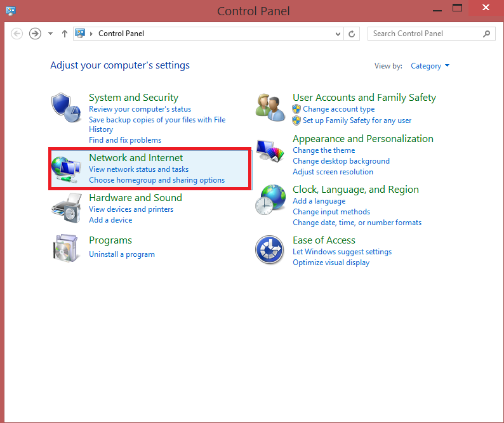Click the Programs disc box icon

pyautogui.click(x=65, y=248)
